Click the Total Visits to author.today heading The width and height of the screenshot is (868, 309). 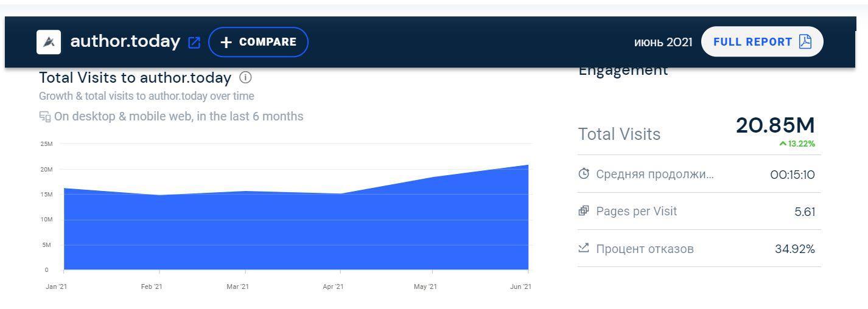[135, 78]
